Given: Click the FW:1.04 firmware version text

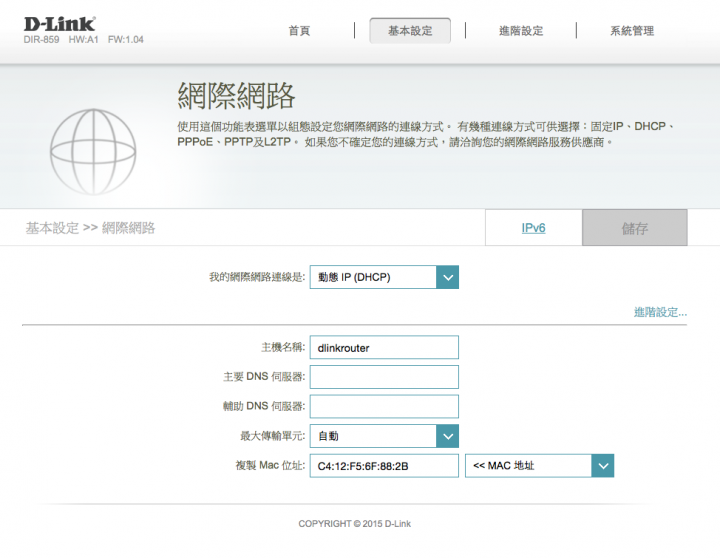Looking at the screenshot, I should coord(125,39).
